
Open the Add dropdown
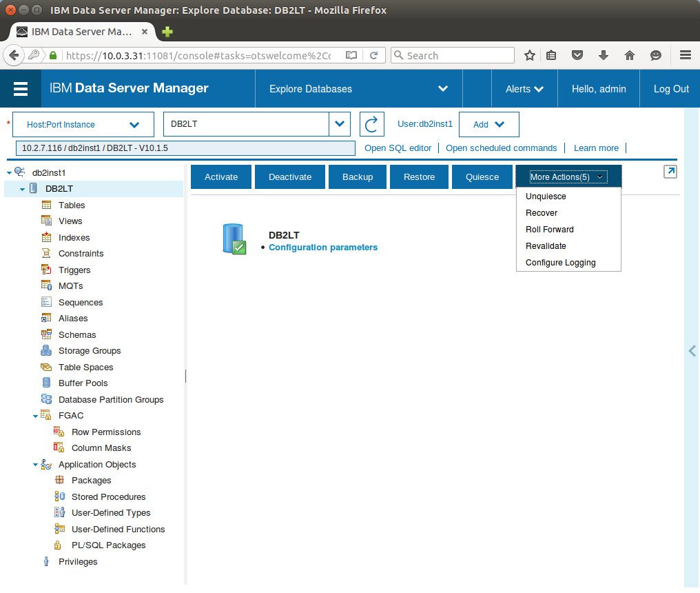coord(489,124)
